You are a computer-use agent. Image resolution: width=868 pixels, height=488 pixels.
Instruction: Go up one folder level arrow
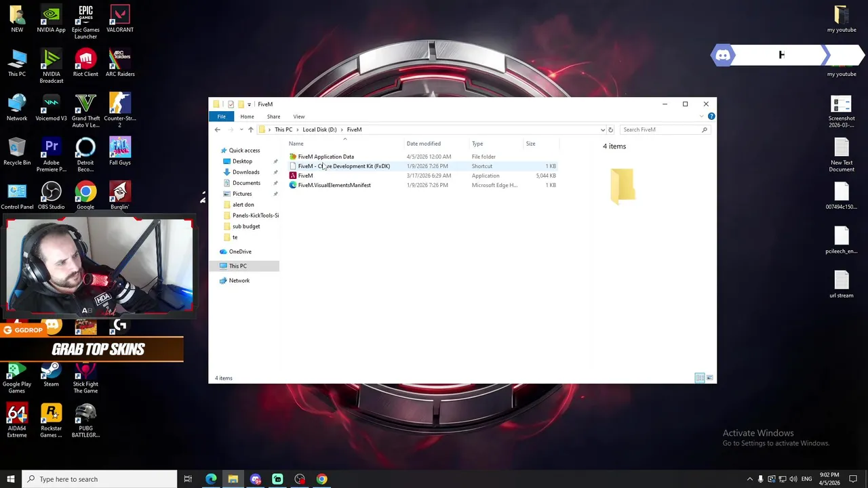tap(250, 129)
